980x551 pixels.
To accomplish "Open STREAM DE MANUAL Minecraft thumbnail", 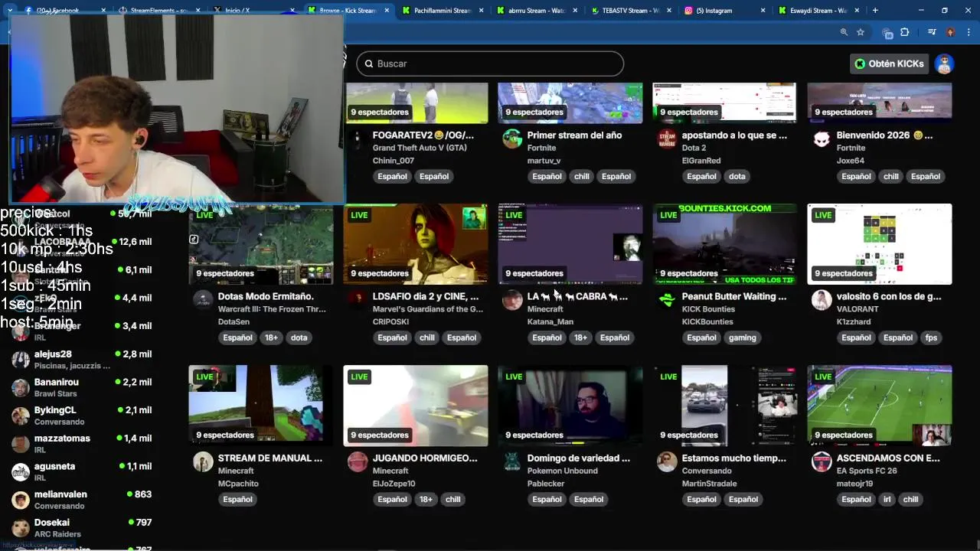I will (x=261, y=406).
